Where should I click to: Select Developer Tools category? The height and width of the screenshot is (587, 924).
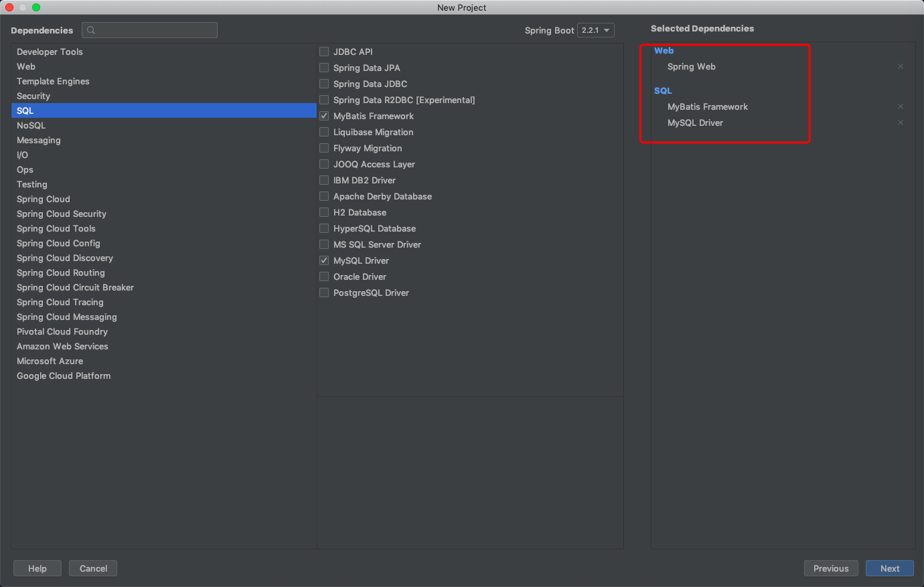(x=164, y=52)
